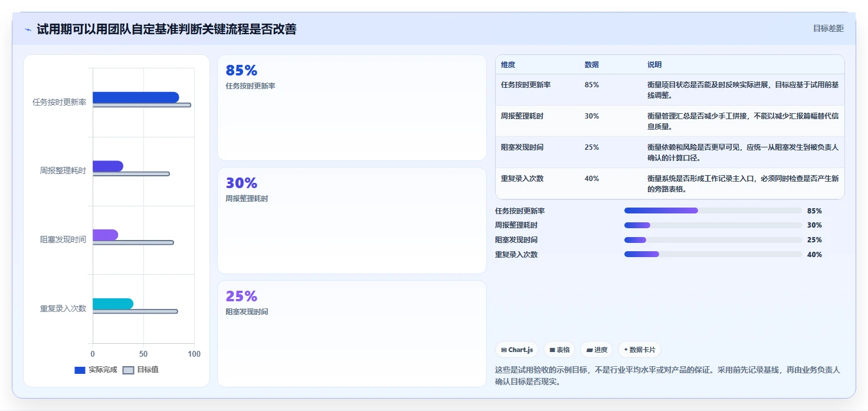Click the 目标差距 label in the header
Screen dimensions: 868x411
828,28
